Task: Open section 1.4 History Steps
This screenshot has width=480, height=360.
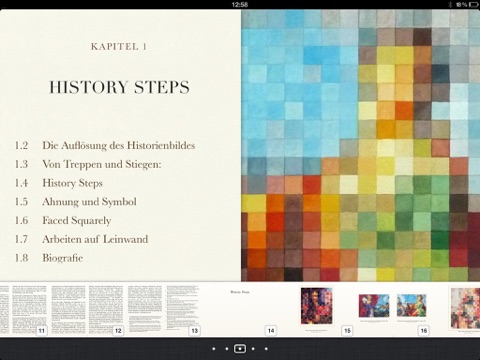Action: pyautogui.click(x=58, y=183)
